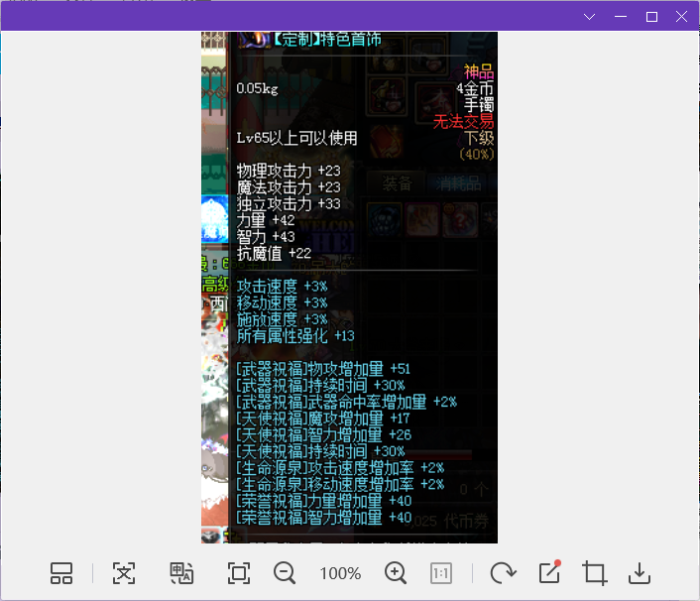
Task: Close the image viewer window
Action: coord(681,17)
